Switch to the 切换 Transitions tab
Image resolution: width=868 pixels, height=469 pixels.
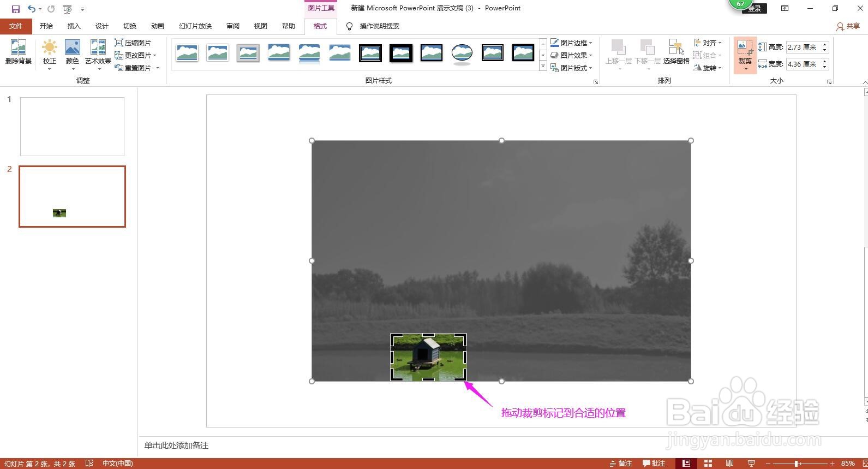point(130,26)
